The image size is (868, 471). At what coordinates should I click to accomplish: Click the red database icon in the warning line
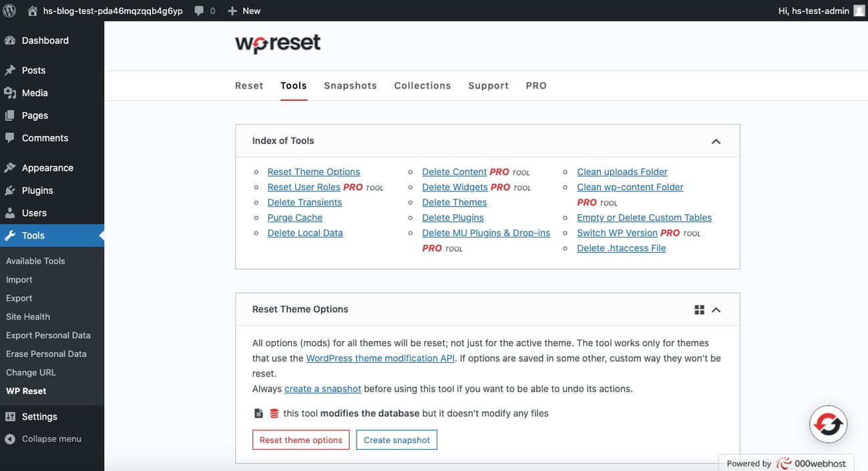(x=273, y=413)
